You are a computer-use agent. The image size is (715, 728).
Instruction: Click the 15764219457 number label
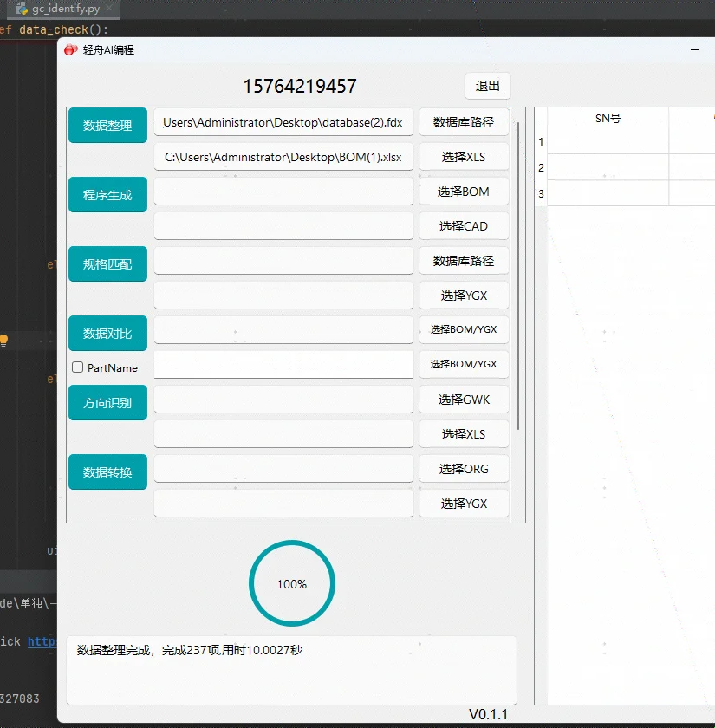click(x=300, y=86)
